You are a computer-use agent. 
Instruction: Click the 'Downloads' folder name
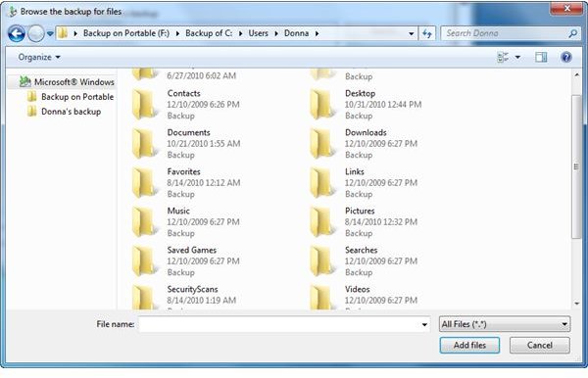pyautogui.click(x=366, y=132)
